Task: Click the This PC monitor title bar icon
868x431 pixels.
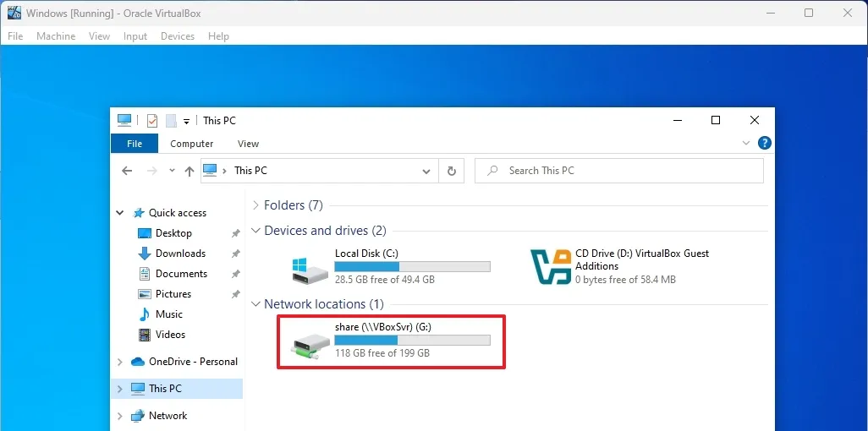Action: pyautogui.click(x=124, y=120)
